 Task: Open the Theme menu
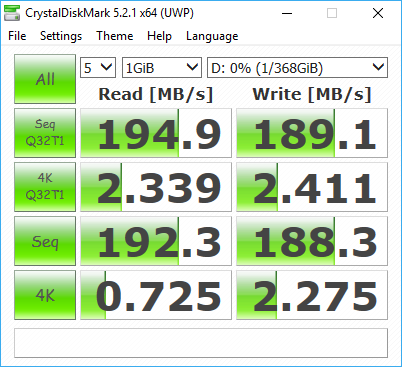[x=115, y=36]
